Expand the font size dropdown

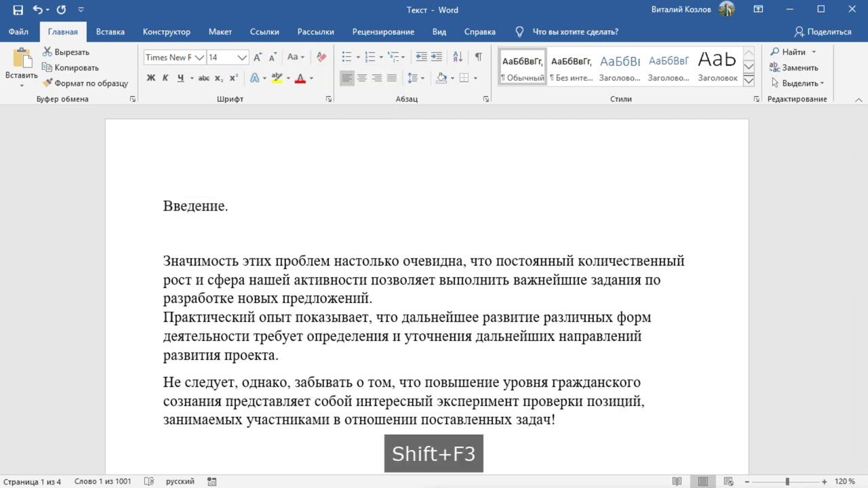pyautogui.click(x=242, y=58)
